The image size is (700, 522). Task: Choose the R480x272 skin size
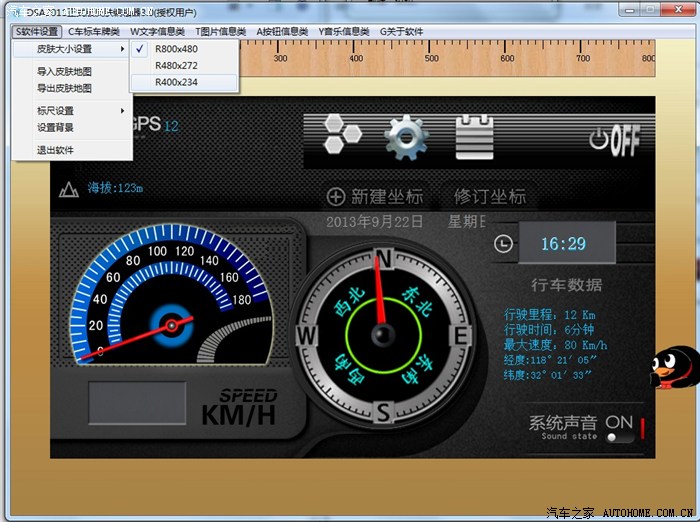coord(176,65)
